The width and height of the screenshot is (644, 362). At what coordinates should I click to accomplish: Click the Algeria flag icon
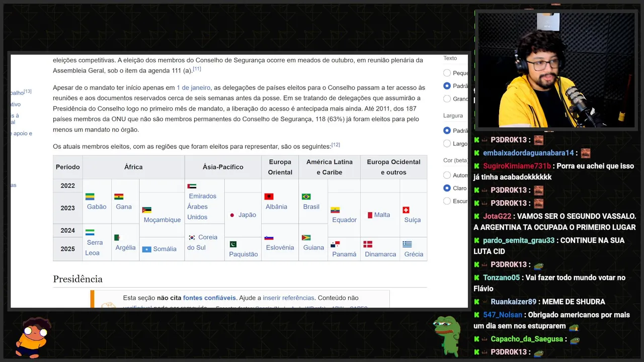coord(117,237)
